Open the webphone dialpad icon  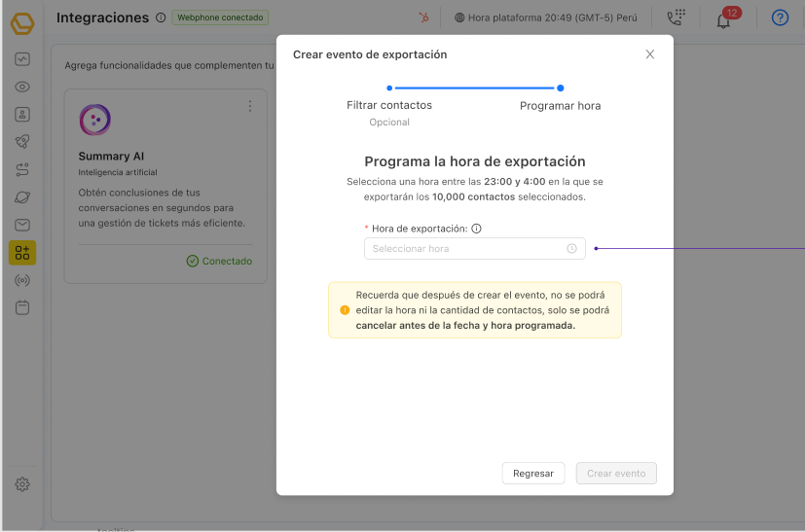pos(675,18)
